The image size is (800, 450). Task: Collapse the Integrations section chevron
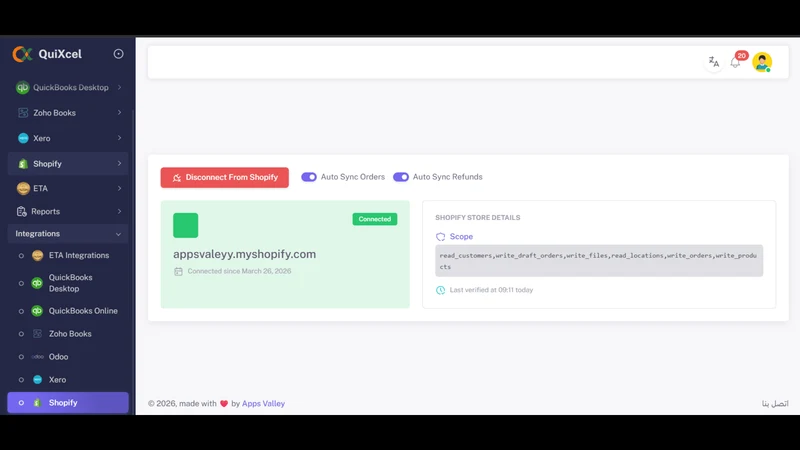pos(118,234)
